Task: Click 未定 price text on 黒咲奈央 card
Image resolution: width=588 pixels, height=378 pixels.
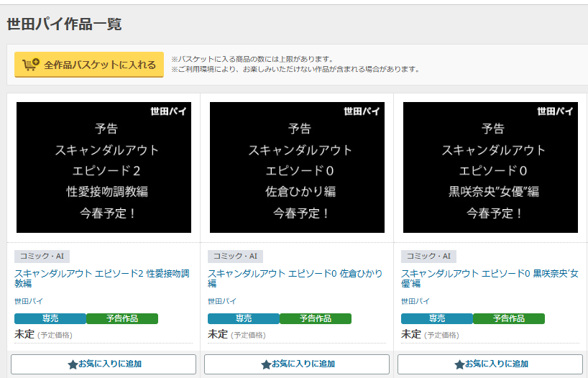Action: click(x=411, y=334)
